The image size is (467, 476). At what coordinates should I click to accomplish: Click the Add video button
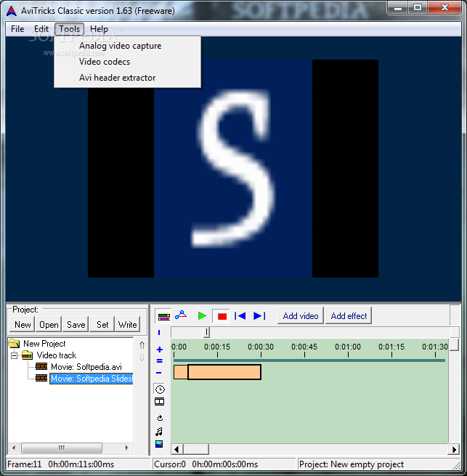[x=301, y=316]
